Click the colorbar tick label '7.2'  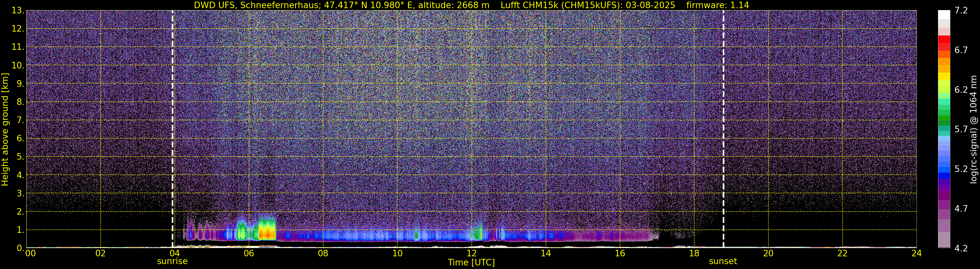pos(961,10)
